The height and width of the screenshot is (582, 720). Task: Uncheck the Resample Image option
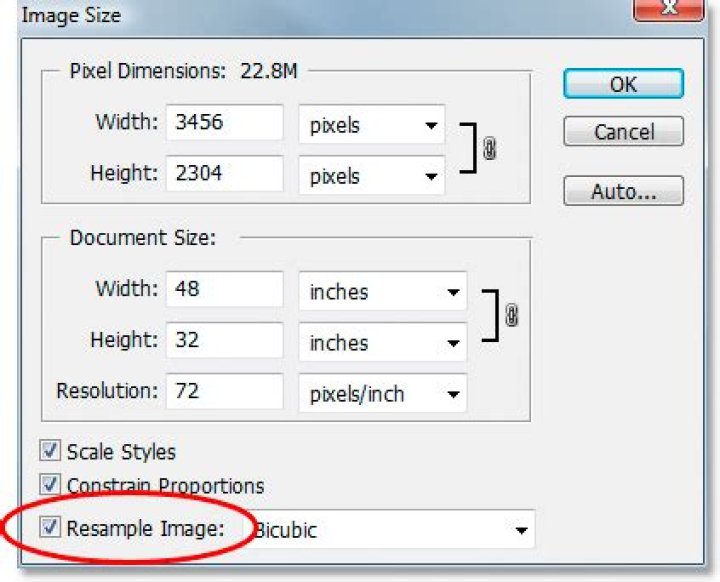point(50,527)
